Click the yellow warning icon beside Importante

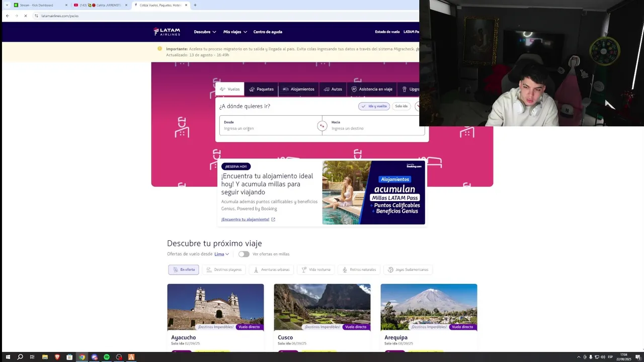[160, 49]
